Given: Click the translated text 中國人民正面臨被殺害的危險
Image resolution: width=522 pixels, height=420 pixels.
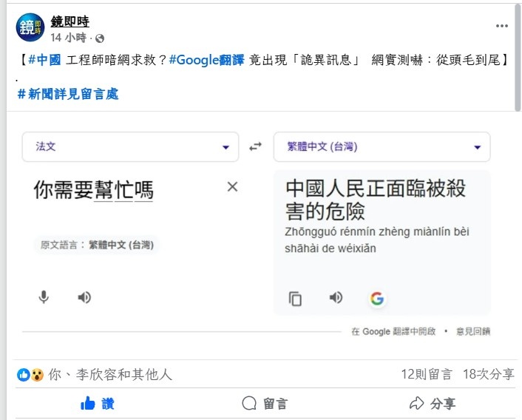Looking at the screenshot, I should tap(376, 200).
